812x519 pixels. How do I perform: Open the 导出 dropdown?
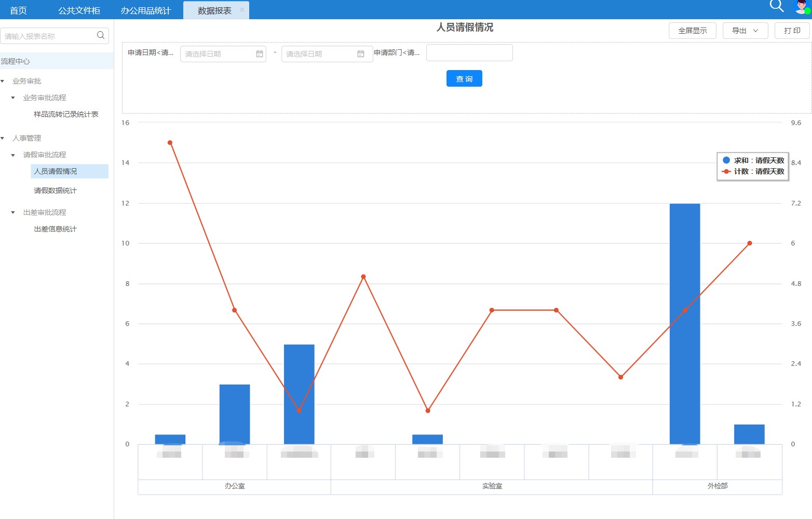pos(745,31)
